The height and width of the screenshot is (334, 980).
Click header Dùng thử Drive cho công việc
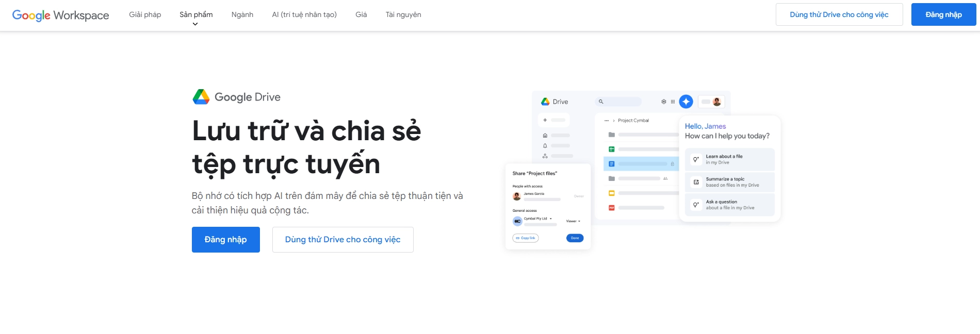pos(839,14)
